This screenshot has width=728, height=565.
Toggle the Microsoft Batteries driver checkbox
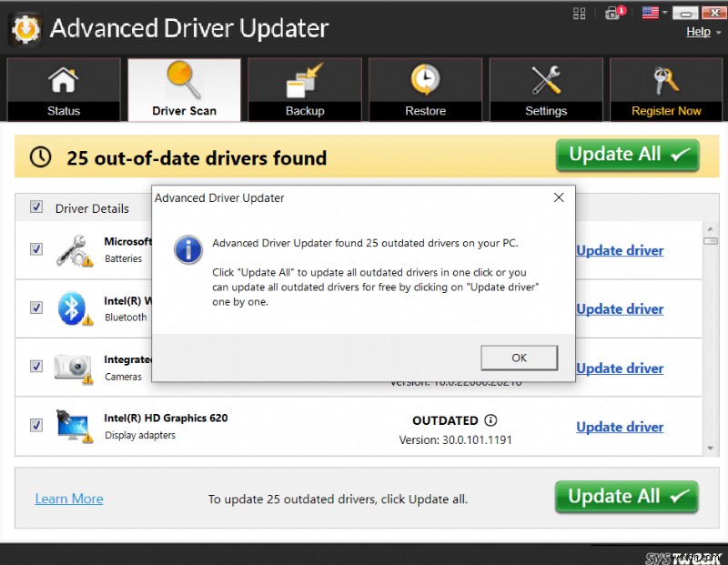point(36,248)
